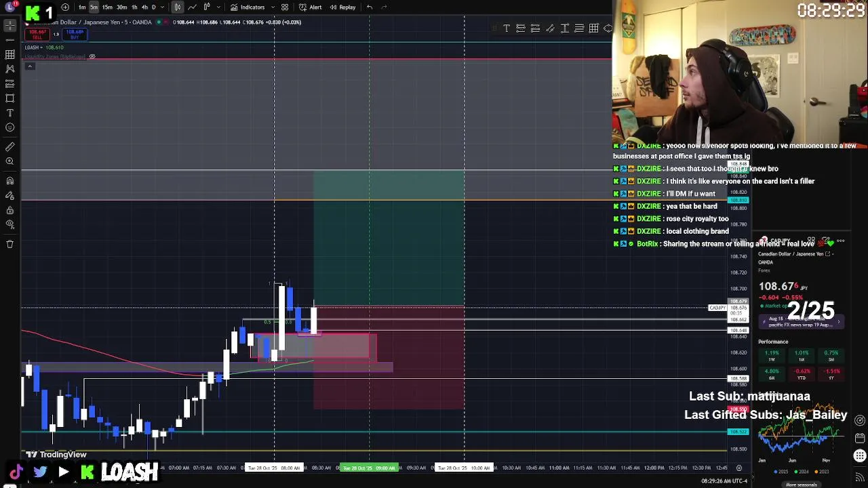Open the Gann and Fibonacci grid tools

point(9,54)
